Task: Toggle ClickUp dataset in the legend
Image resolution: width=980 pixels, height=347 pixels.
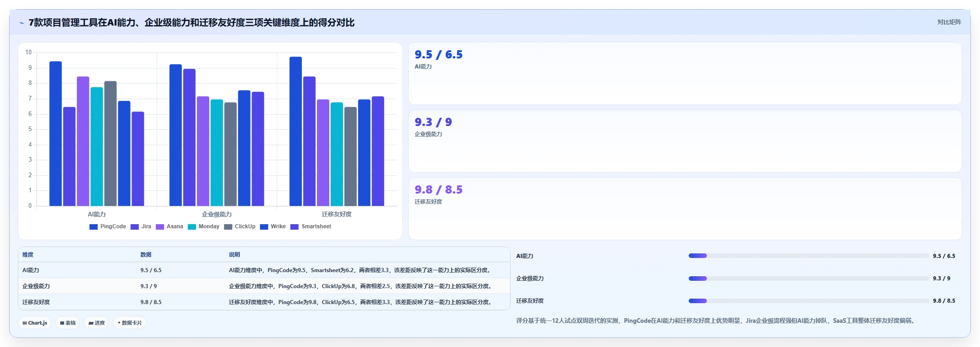Action: pos(240,226)
